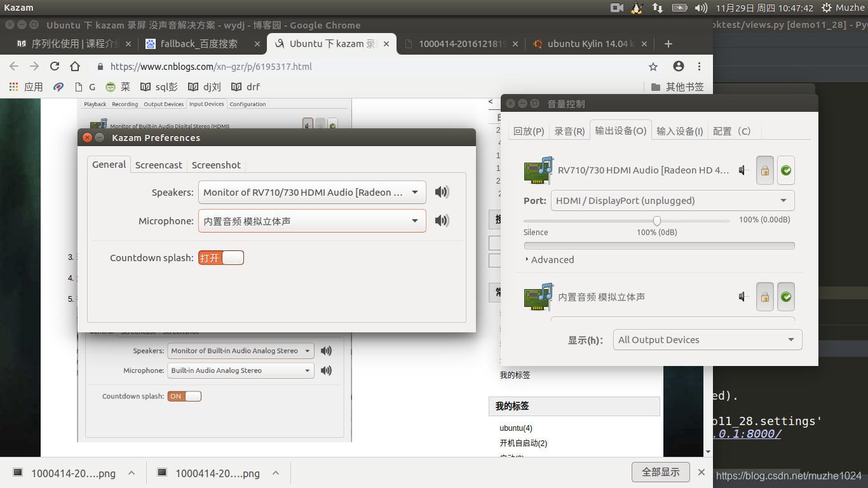Screen dimensions: 868x488
Task: Open Chrome three-dot menu
Action: tap(700, 66)
